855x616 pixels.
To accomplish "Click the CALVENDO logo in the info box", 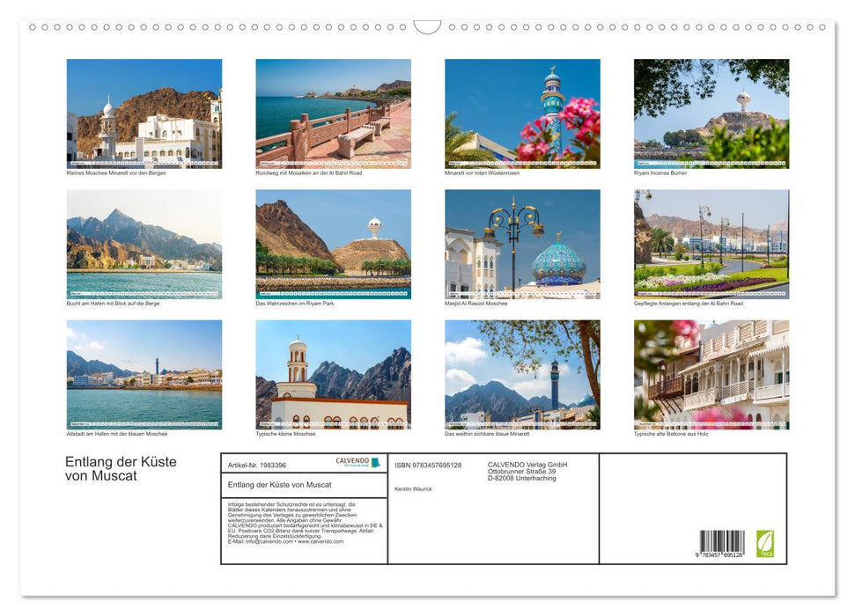I will click(x=357, y=463).
